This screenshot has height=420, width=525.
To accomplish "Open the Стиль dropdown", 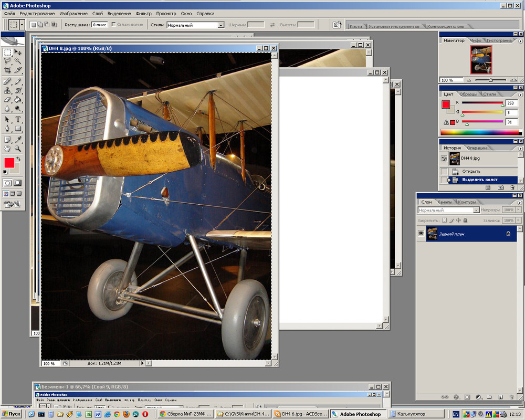I will click(x=220, y=25).
